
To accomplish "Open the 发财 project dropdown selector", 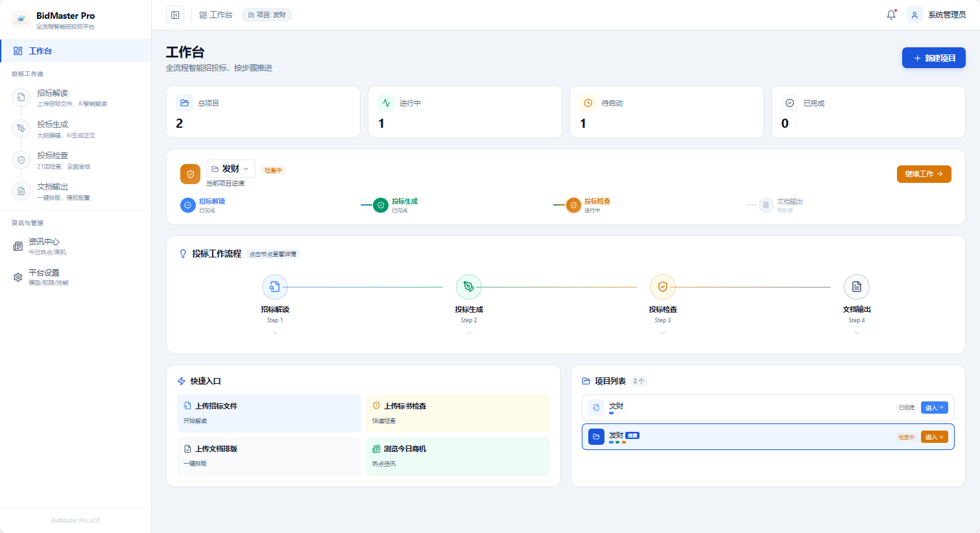I will click(x=231, y=169).
